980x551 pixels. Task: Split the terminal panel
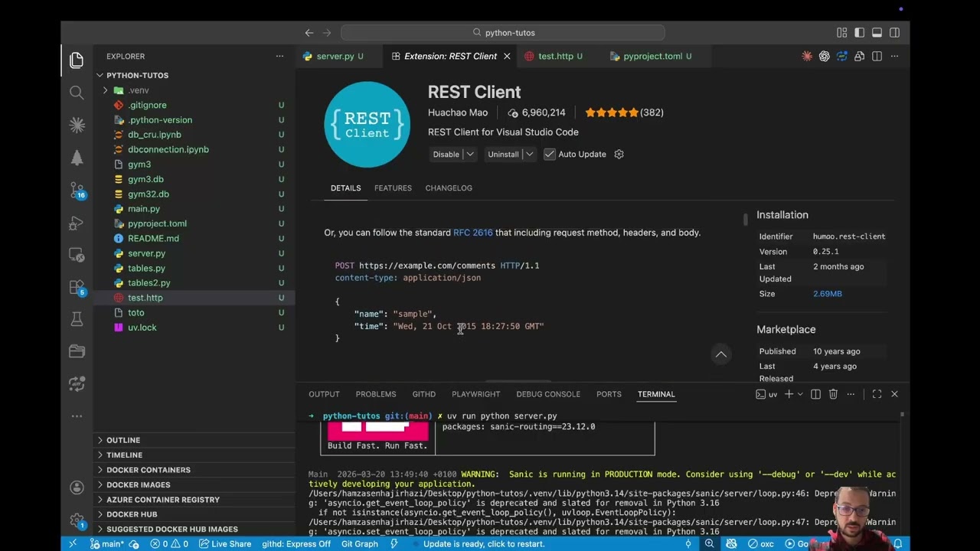point(815,394)
